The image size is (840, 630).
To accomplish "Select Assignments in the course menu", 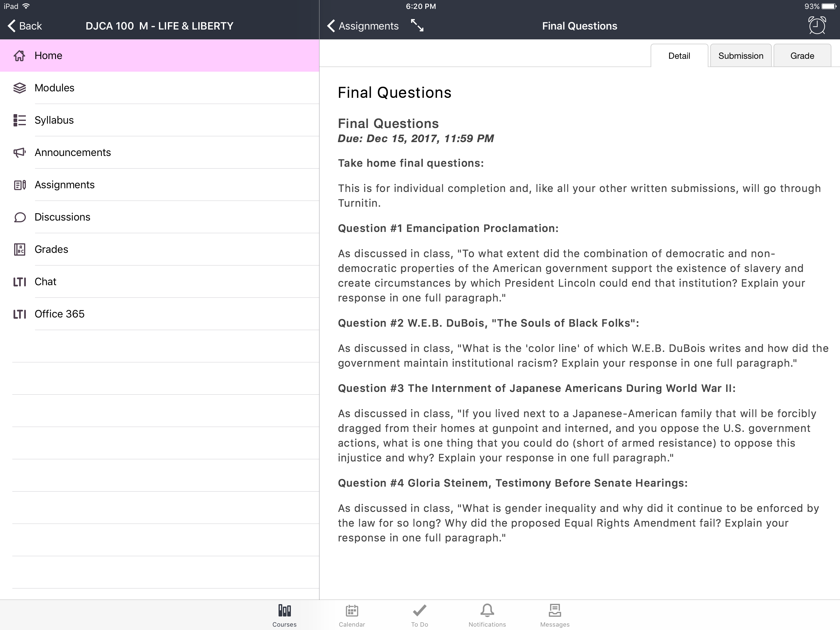I will pos(160,185).
